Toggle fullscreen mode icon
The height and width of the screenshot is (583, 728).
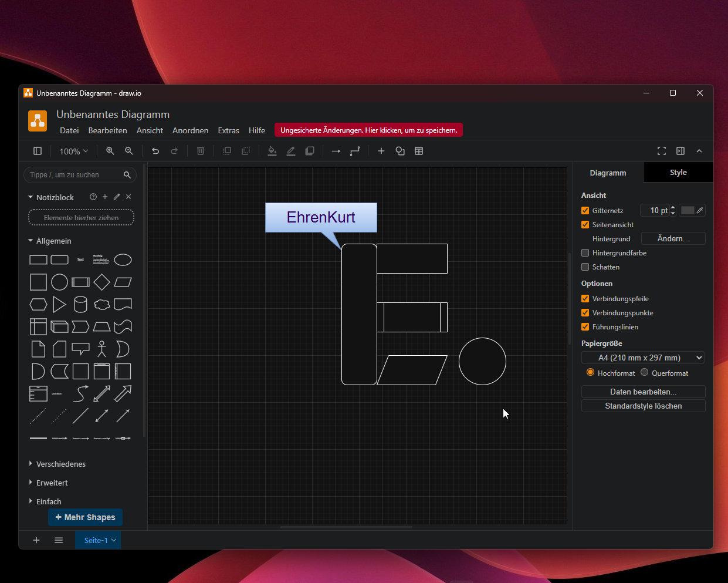[x=662, y=151]
